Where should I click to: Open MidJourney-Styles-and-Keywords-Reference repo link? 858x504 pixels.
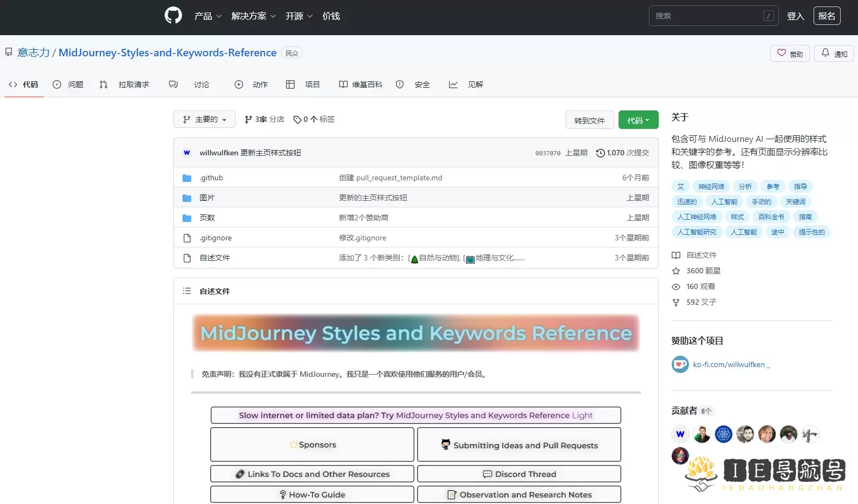[x=167, y=53]
